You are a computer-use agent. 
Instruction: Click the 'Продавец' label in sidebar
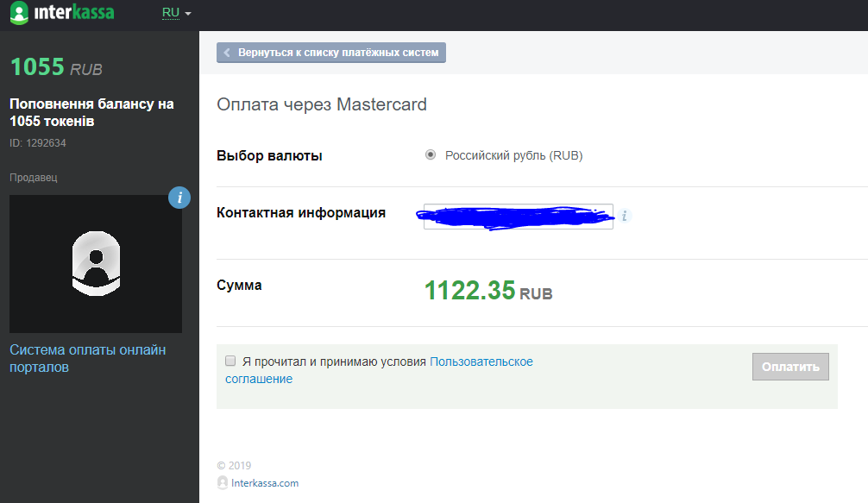(x=33, y=178)
